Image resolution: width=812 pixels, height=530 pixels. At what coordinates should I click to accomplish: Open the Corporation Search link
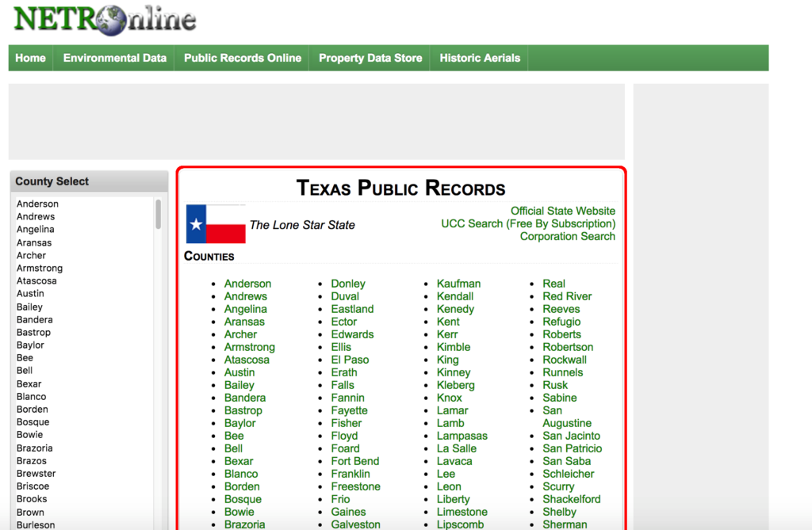pyautogui.click(x=567, y=236)
